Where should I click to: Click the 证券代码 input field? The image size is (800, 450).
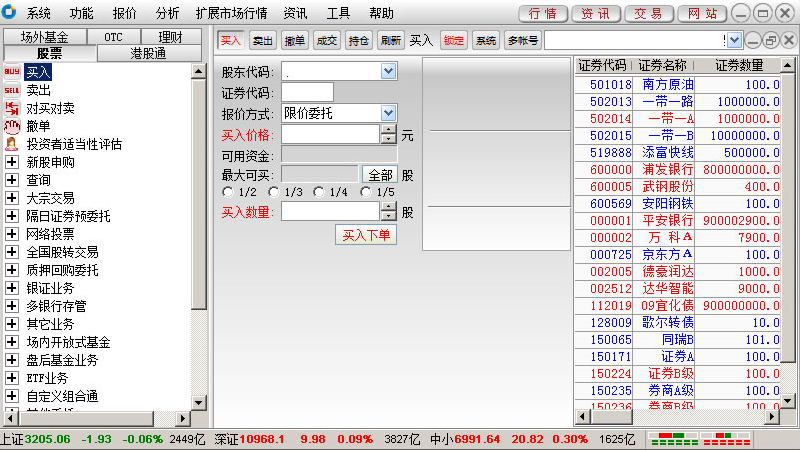coord(307,92)
